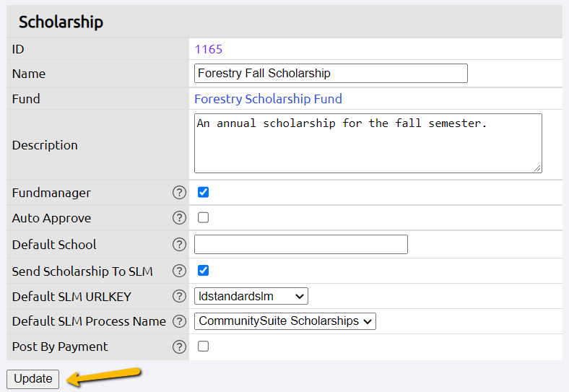Open scholarship ID 1165 link
The image size is (569, 392).
209,49
